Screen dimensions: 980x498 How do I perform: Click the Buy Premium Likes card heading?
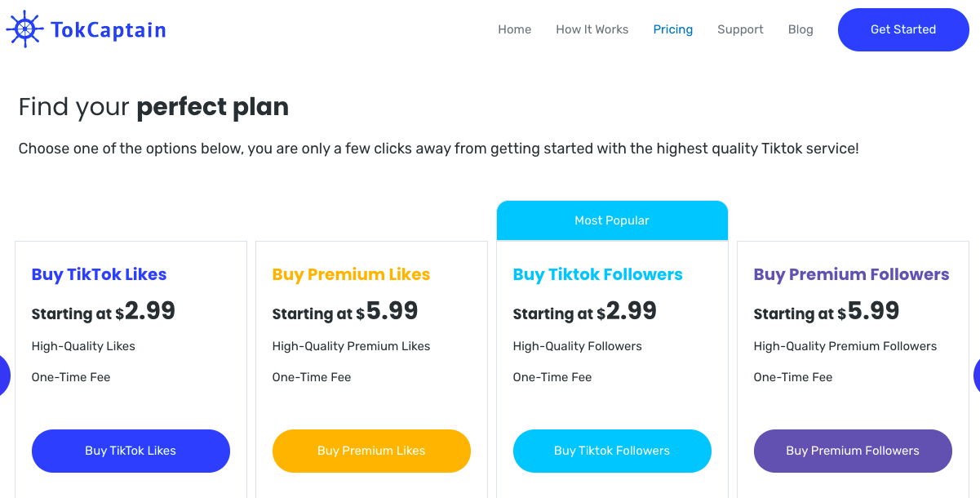tap(351, 274)
